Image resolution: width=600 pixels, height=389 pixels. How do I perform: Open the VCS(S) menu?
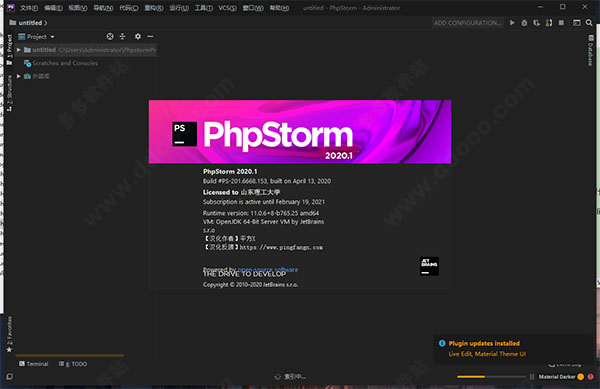(227, 8)
